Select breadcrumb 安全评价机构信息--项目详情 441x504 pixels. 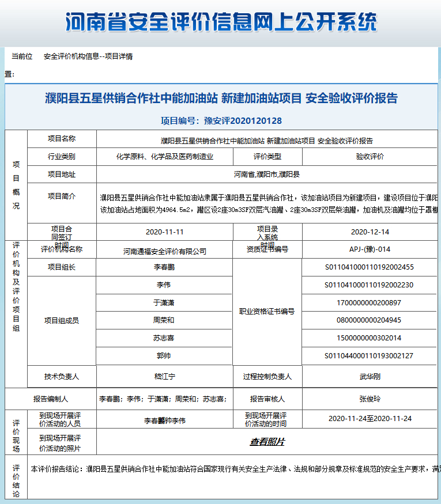point(88,56)
